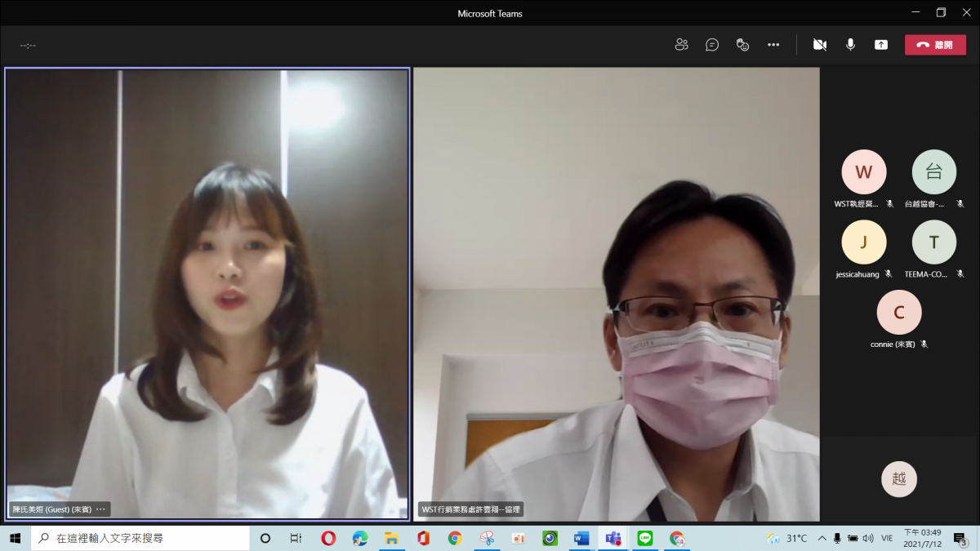
Task: Open the notification center
Action: coord(960,539)
